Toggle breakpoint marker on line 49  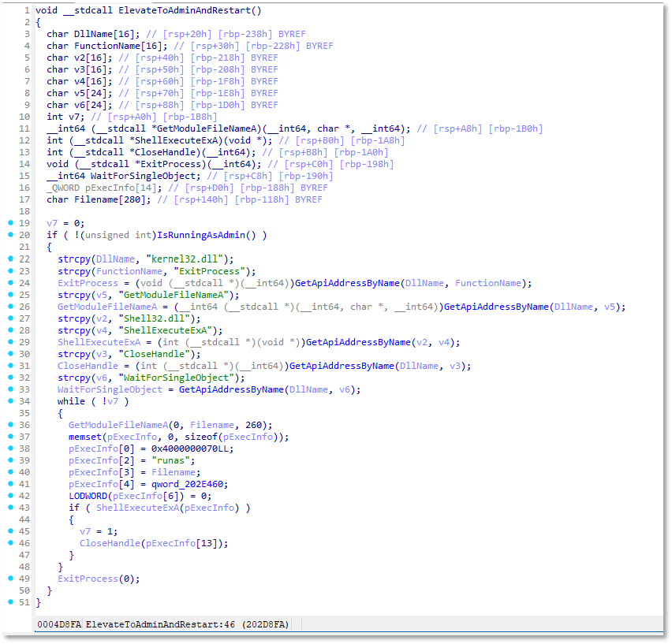pos(9,579)
